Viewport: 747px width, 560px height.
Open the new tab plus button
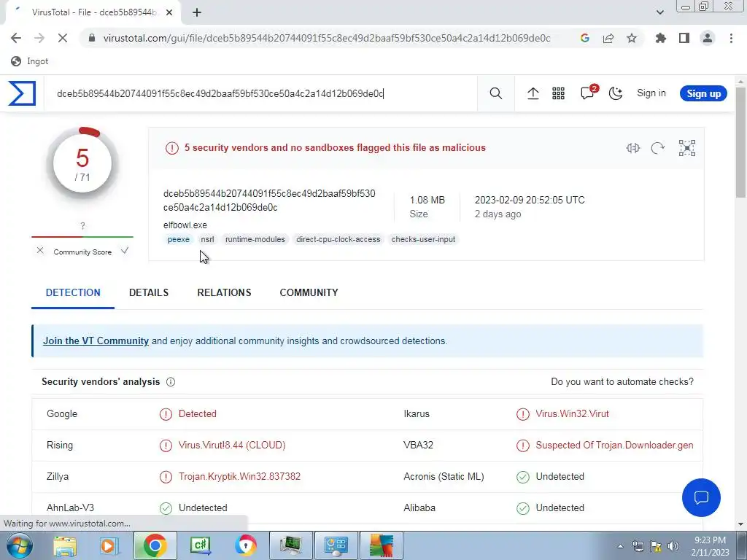coord(197,13)
